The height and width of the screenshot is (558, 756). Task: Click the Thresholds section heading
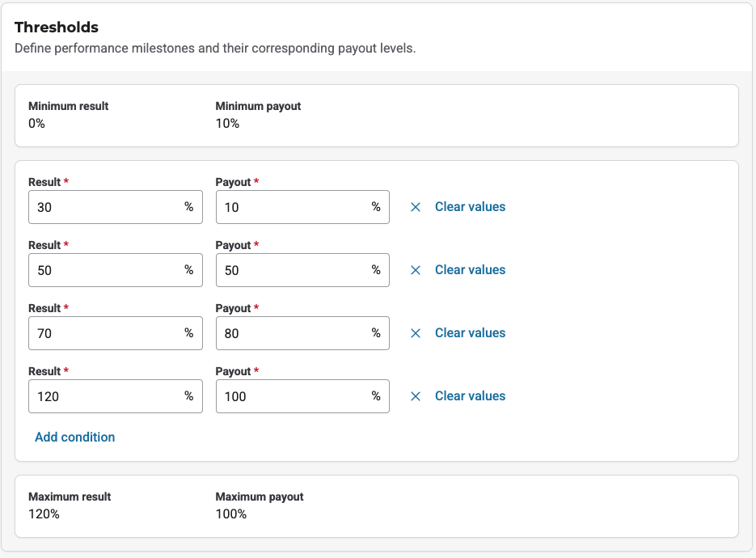[x=57, y=27]
